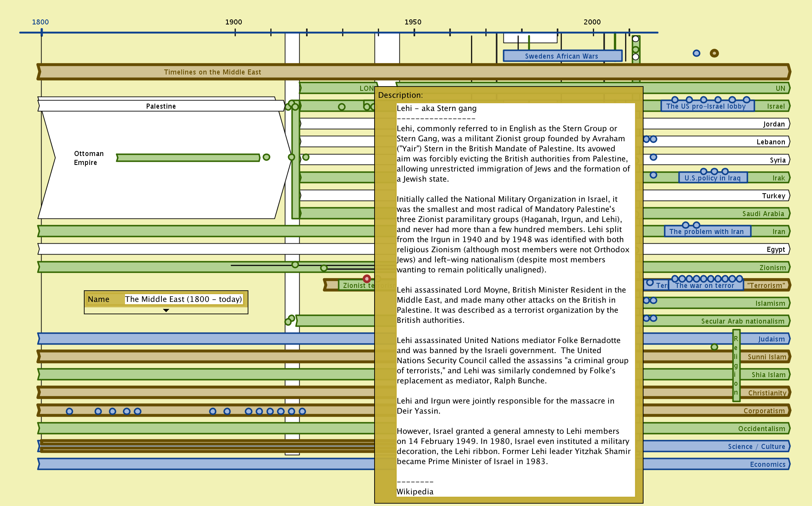Click the brown circle marker at top right
The width and height of the screenshot is (812, 506).
click(x=714, y=53)
